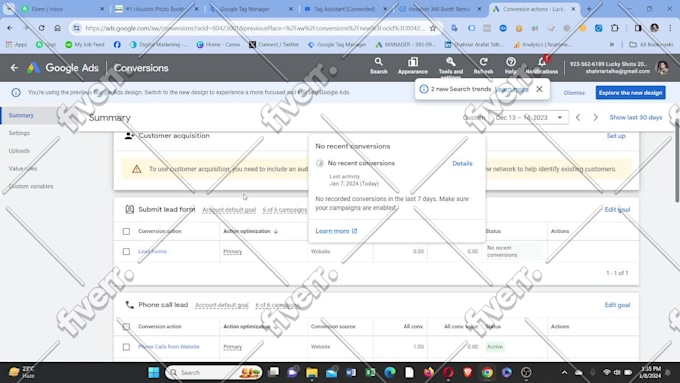Image resolution: width=680 pixels, height=383 pixels.
Task: Open the browser extensions puzzle icon
Action: click(615, 28)
